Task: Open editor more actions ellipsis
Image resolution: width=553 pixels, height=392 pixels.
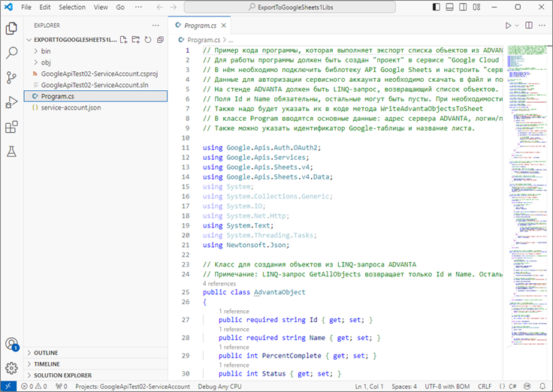Action: 542,26
